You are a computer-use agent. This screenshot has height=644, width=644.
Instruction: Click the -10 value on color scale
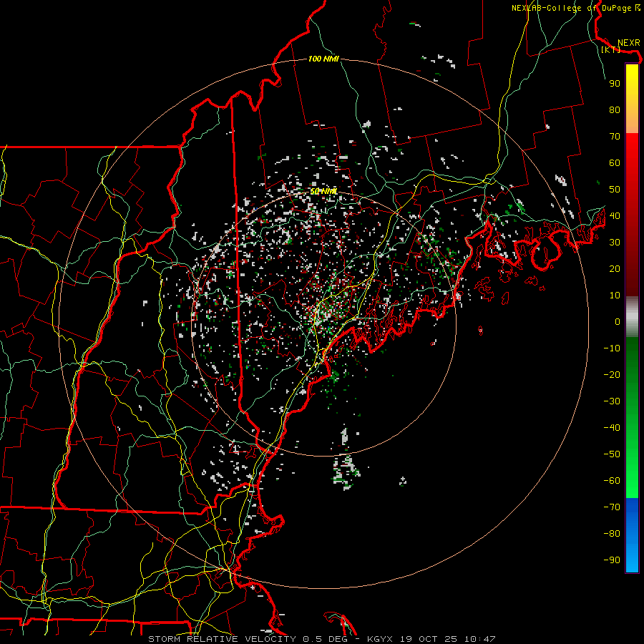click(612, 348)
